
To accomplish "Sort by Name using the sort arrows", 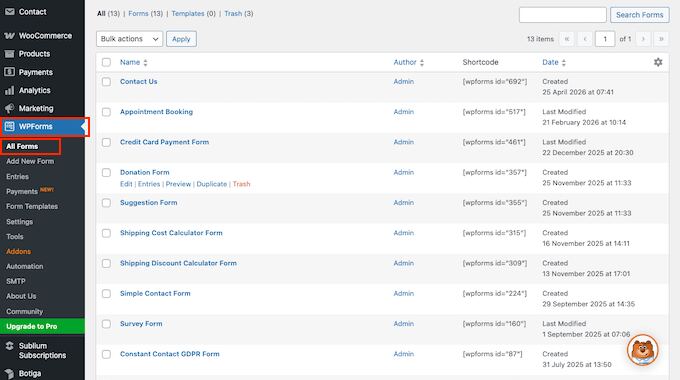I will pyautogui.click(x=145, y=62).
